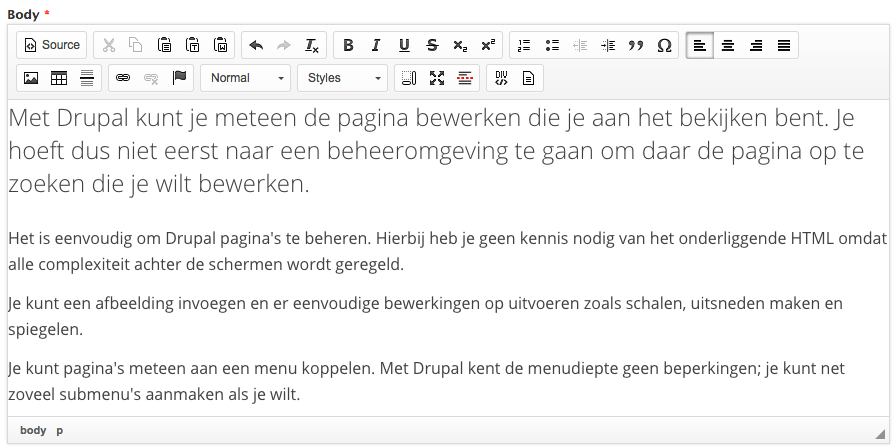Open the Normal paragraph format dropdown
The width and height of the screenshot is (896, 448).
click(246, 78)
